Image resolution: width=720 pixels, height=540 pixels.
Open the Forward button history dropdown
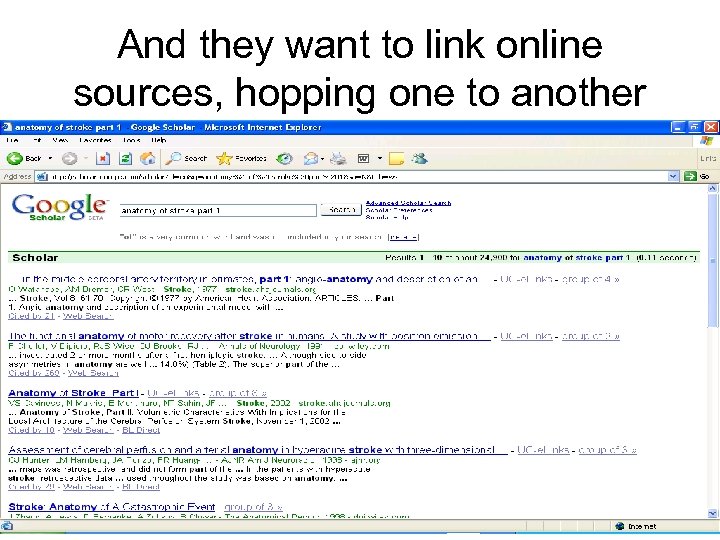click(x=85, y=159)
